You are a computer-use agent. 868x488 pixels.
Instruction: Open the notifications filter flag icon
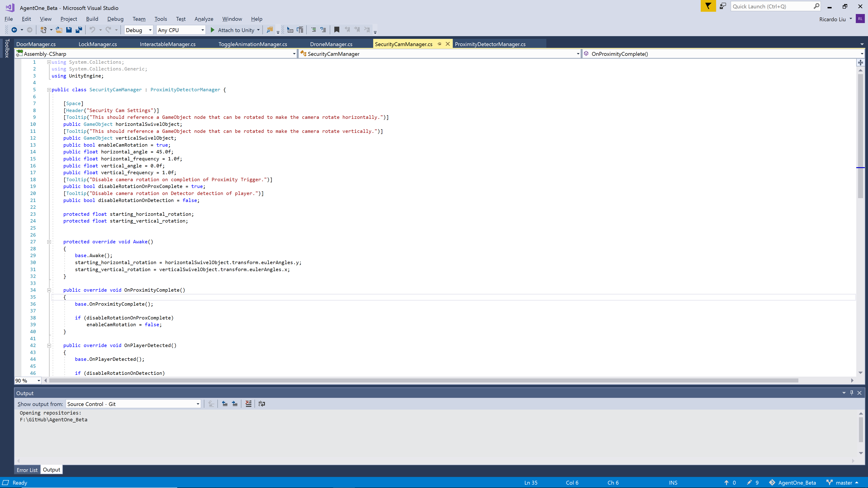pyautogui.click(x=708, y=6)
